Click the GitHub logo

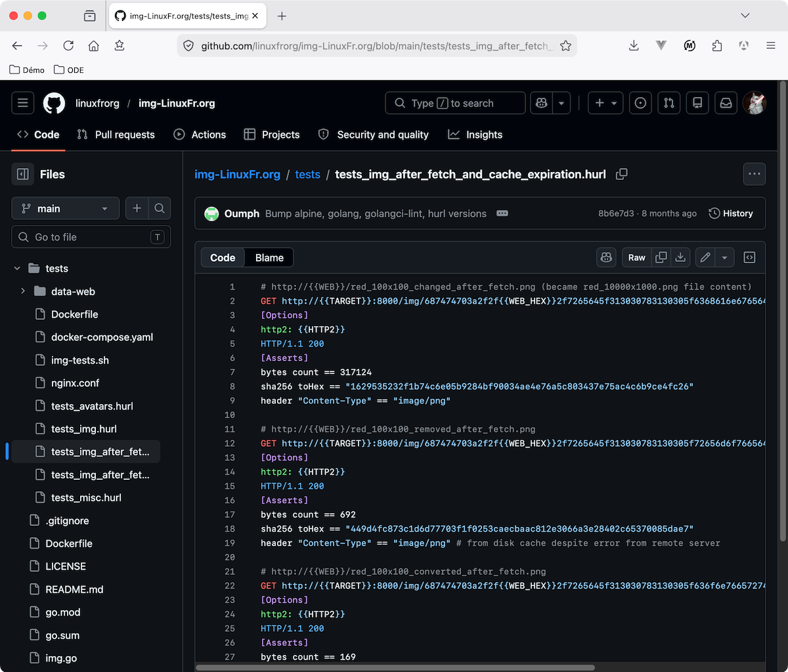tap(54, 103)
